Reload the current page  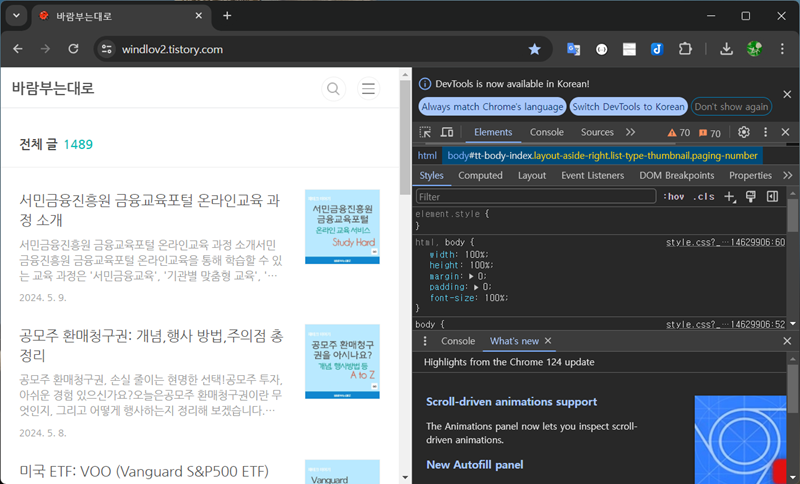[73, 49]
